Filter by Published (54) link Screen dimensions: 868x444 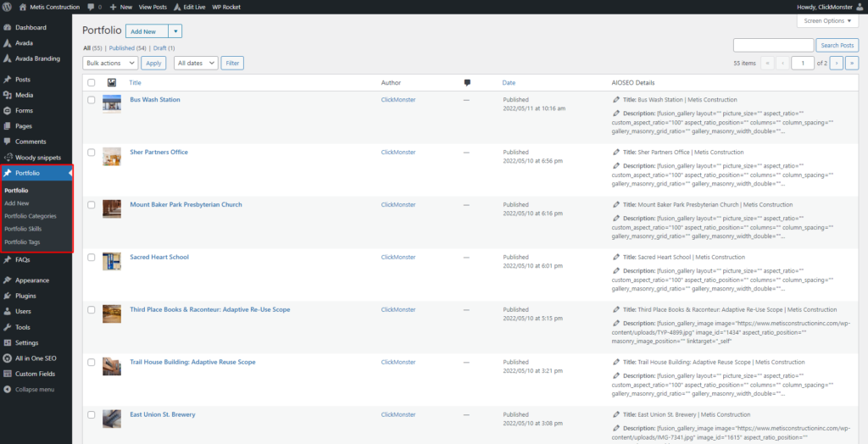pyautogui.click(x=127, y=48)
